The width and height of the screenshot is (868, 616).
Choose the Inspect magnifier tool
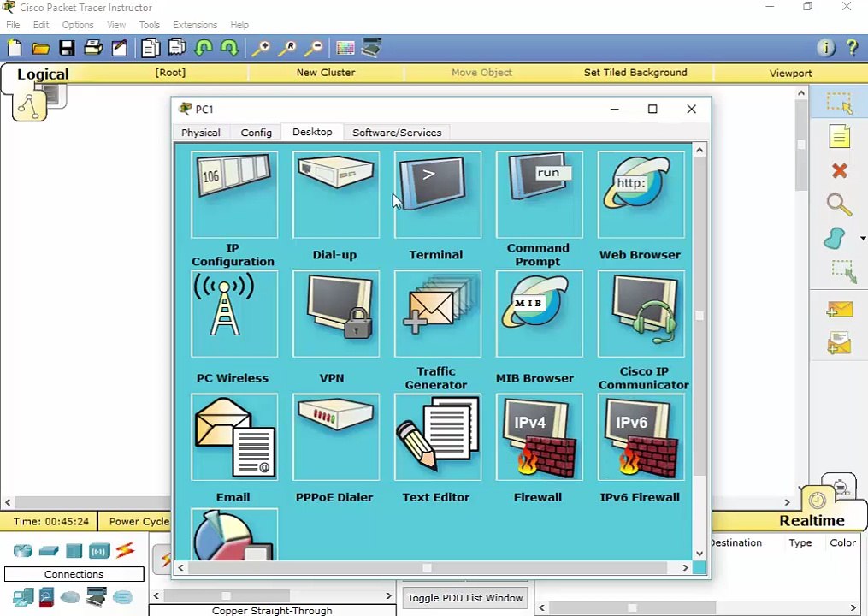click(x=839, y=204)
